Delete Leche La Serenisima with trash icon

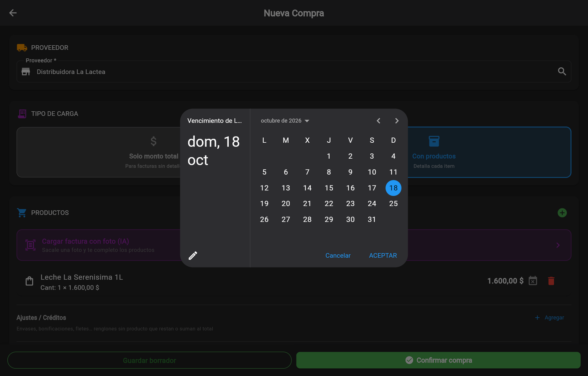[x=551, y=281]
